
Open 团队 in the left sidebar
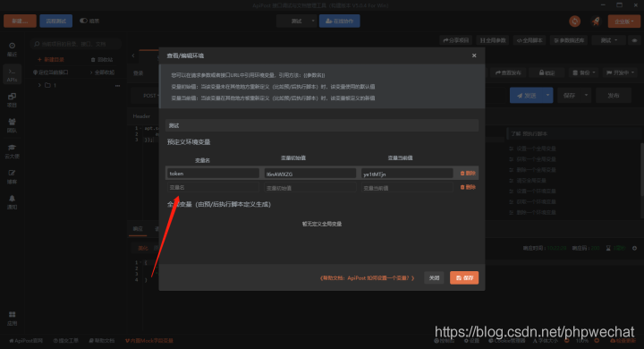(x=12, y=125)
